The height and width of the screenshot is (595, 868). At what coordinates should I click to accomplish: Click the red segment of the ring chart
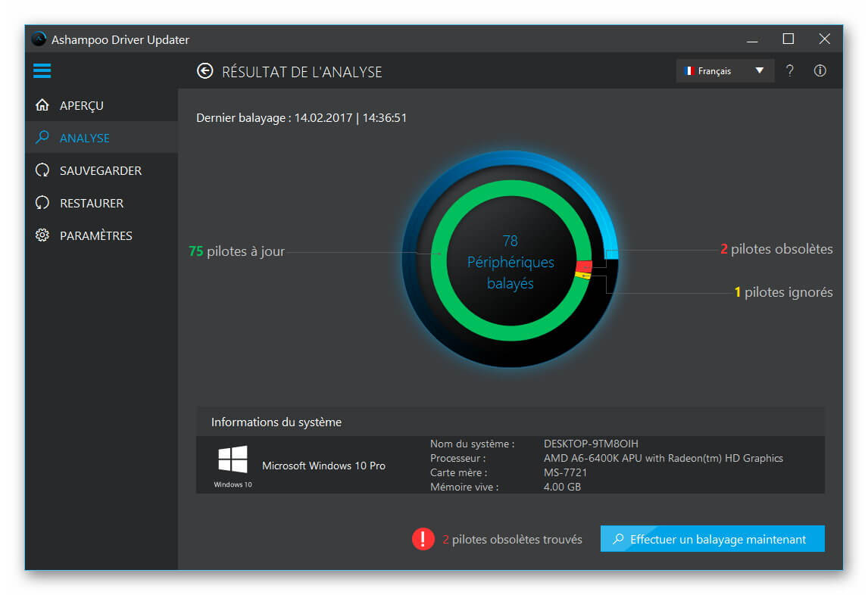point(584,266)
